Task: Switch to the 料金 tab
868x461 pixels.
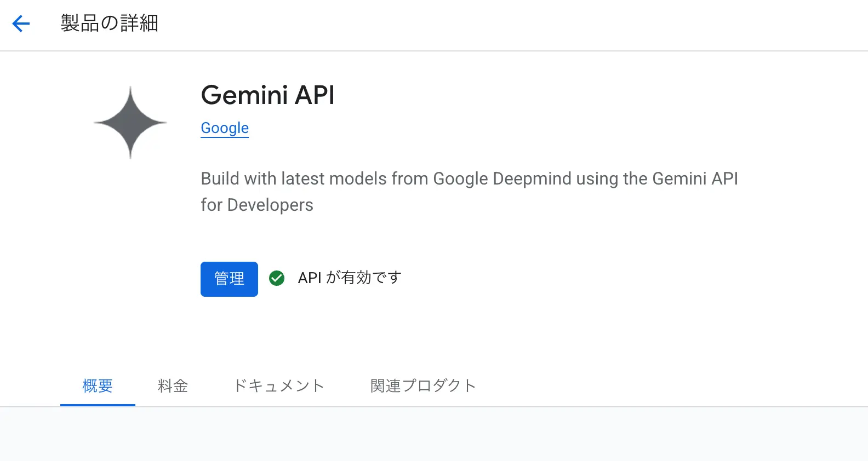Action: (x=173, y=386)
